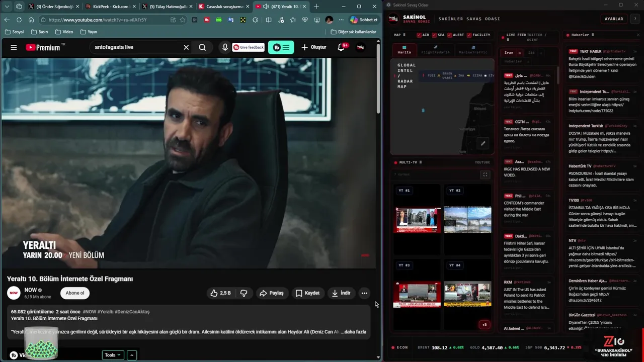The width and height of the screenshot is (644, 362).
Task: Open the YT #1 video thumbnail
Action: coord(417,220)
